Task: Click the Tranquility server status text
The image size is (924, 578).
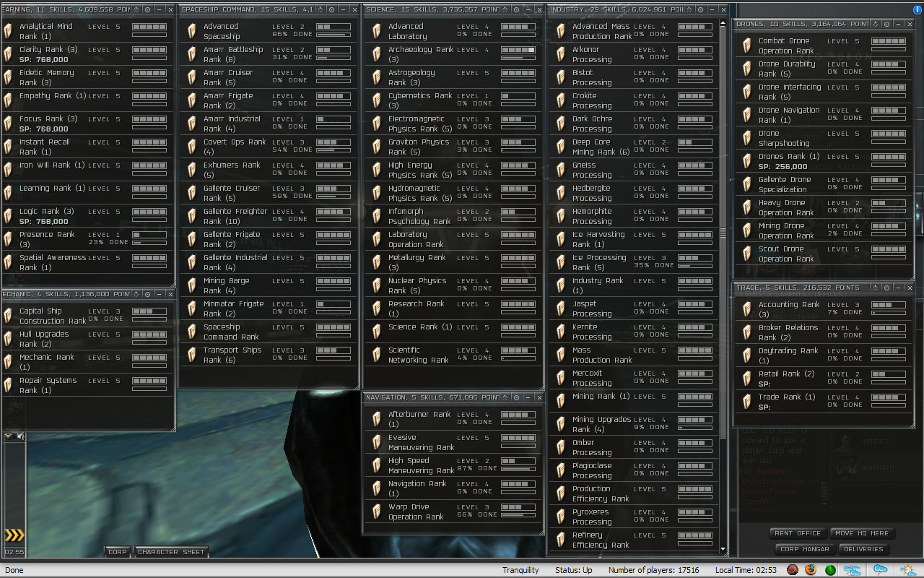Action: click(520, 570)
